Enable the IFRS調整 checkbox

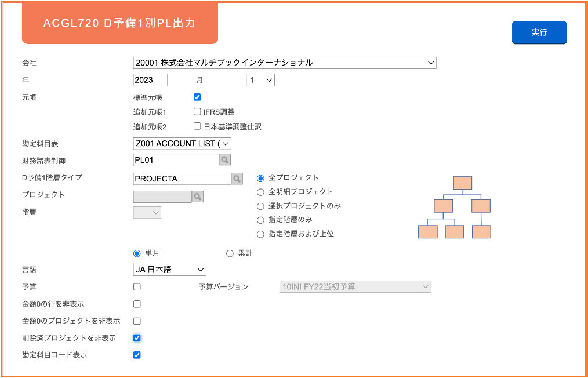pos(197,112)
